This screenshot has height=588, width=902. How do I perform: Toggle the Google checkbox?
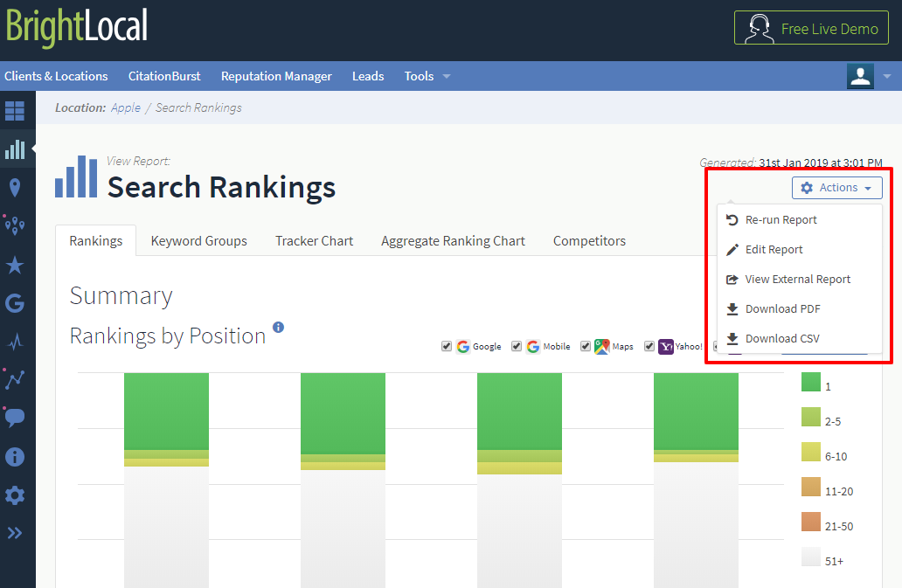coord(447,346)
